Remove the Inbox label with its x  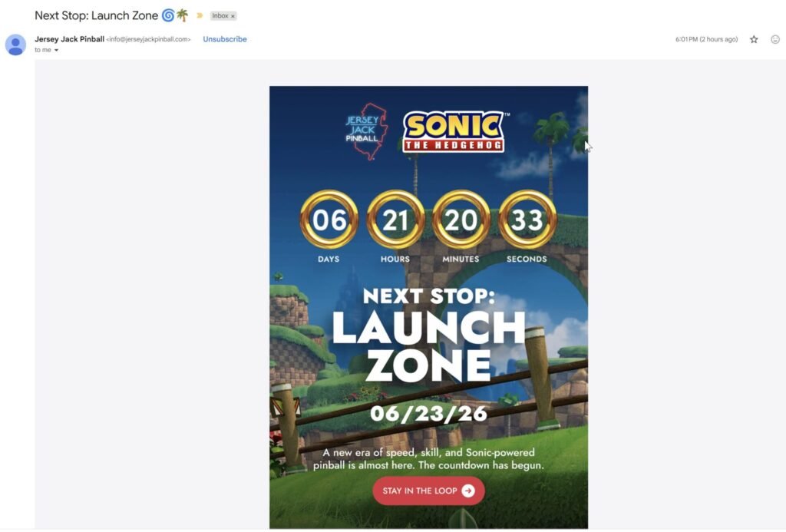tap(233, 16)
